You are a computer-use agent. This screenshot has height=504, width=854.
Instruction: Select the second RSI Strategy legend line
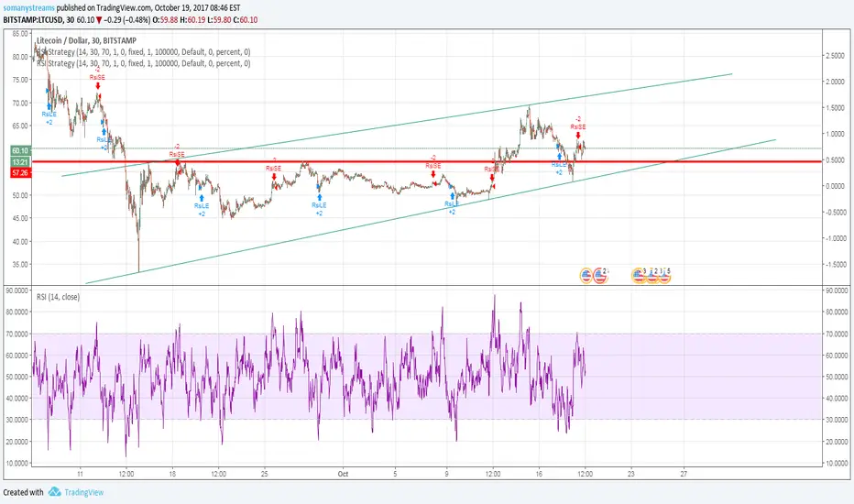pos(143,63)
